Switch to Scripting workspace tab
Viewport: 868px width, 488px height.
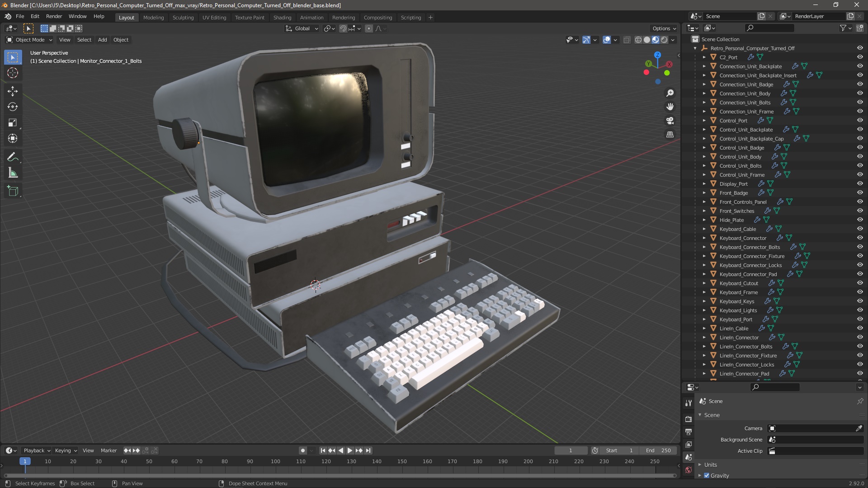pyautogui.click(x=411, y=17)
